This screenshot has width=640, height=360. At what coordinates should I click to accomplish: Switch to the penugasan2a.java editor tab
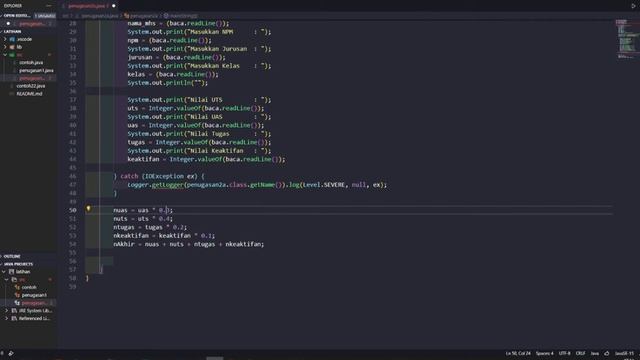tap(87, 6)
